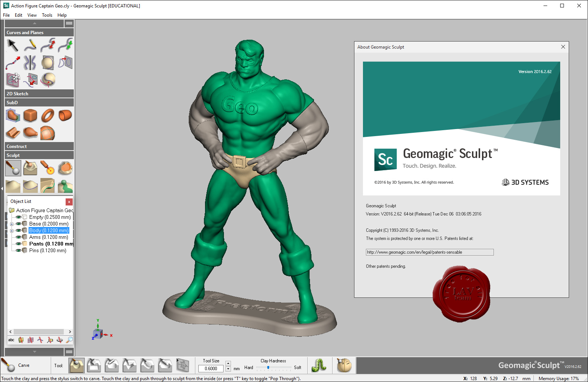
Task: Open the Tools menu
Action: point(47,15)
